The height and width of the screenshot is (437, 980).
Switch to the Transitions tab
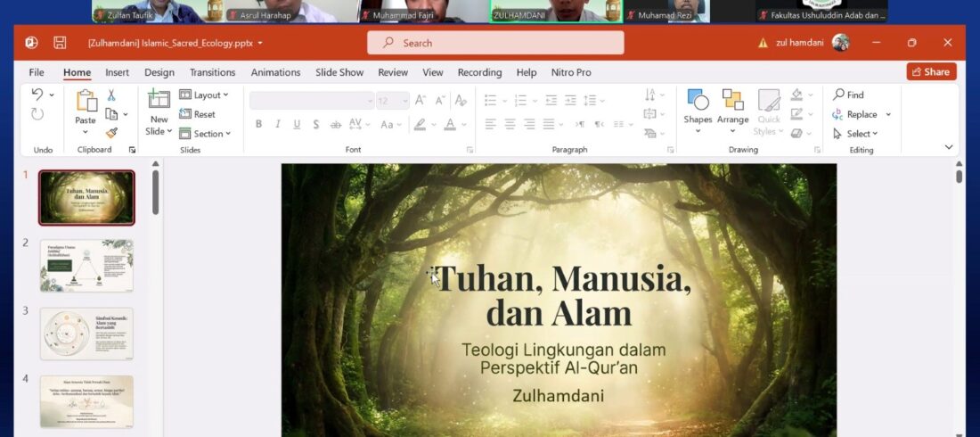212,72
